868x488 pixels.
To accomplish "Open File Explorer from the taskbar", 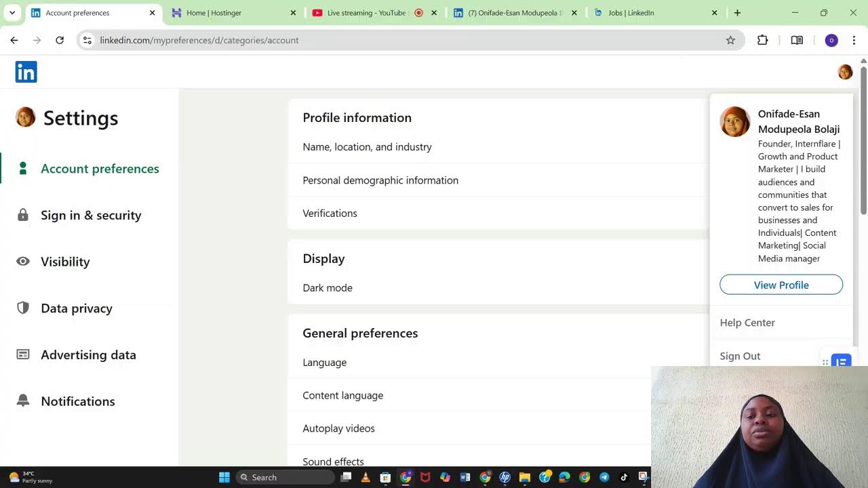I will [x=524, y=477].
